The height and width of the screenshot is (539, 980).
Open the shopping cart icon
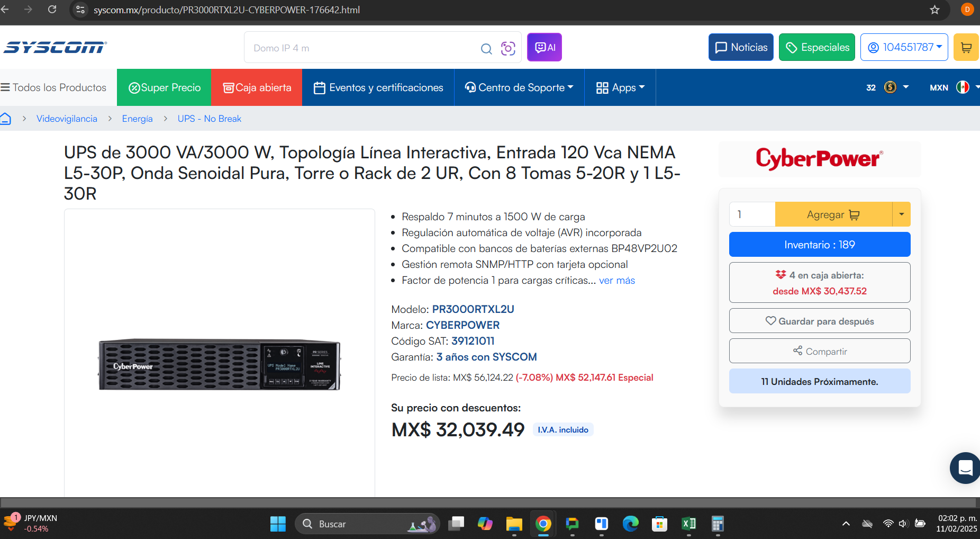coord(966,47)
